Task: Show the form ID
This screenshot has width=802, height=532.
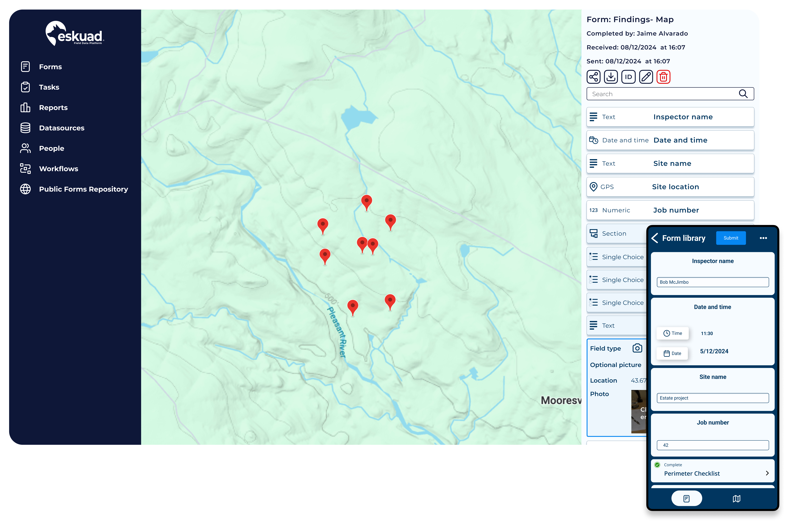Action: [629, 77]
